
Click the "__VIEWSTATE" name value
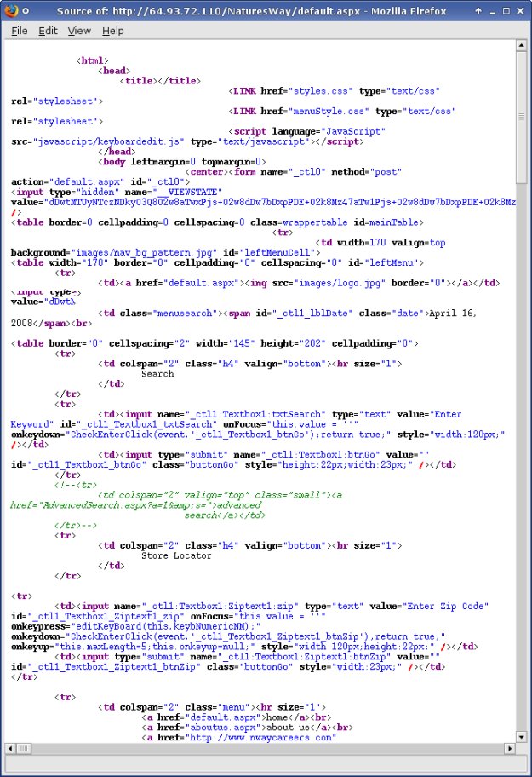(187, 193)
